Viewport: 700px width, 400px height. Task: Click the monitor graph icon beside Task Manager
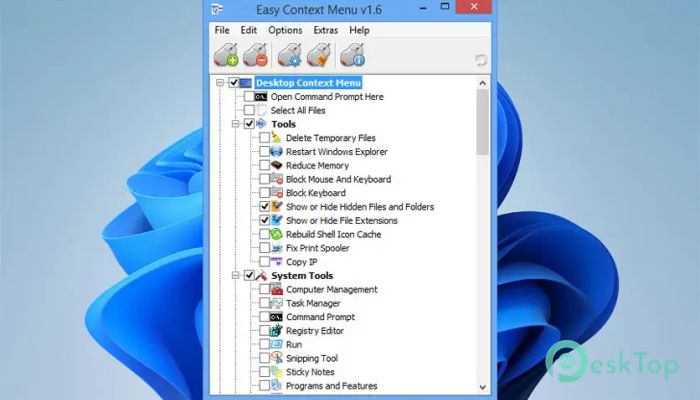pos(276,303)
